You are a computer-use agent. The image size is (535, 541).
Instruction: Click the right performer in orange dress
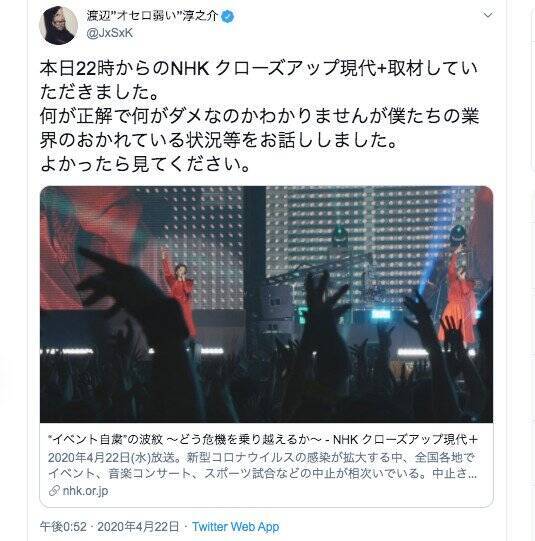tap(460, 299)
